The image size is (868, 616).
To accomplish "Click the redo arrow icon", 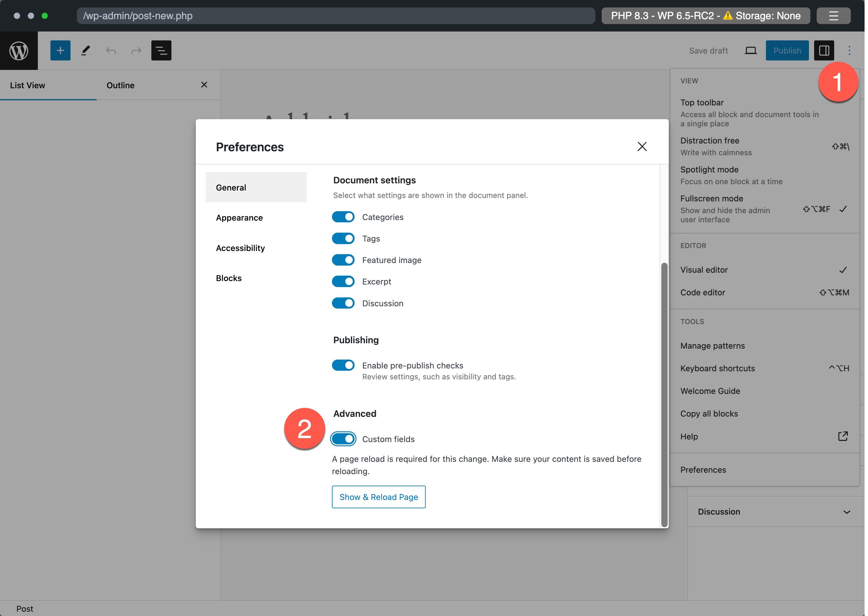I will [x=136, y=50].
